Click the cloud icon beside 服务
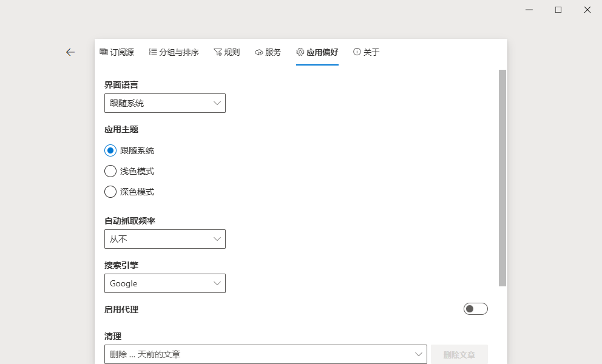This screenshot has width=602, height=364. (x=258, y=52)
